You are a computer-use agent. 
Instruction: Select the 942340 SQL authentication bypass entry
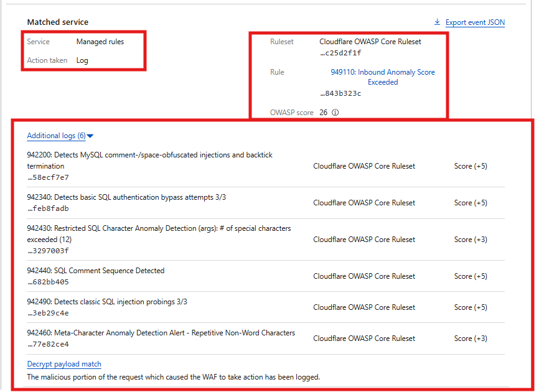126,197
